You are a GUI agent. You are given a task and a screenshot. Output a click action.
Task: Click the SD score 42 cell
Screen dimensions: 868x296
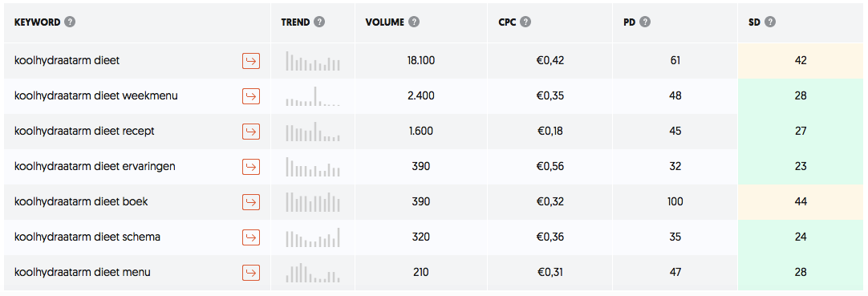point(800,61)
